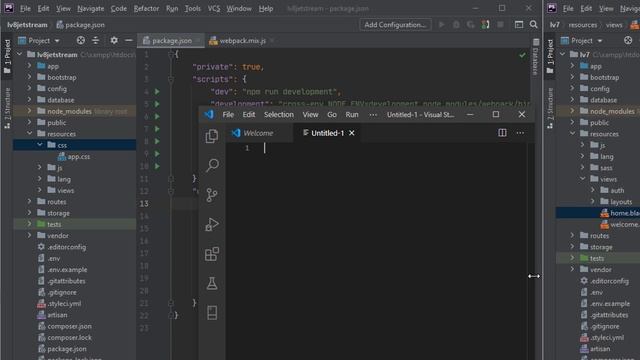Open the Structure tool window in left PhpStorm
The height and width of the screenshot is (360, 640).
[x=7, y=108]
